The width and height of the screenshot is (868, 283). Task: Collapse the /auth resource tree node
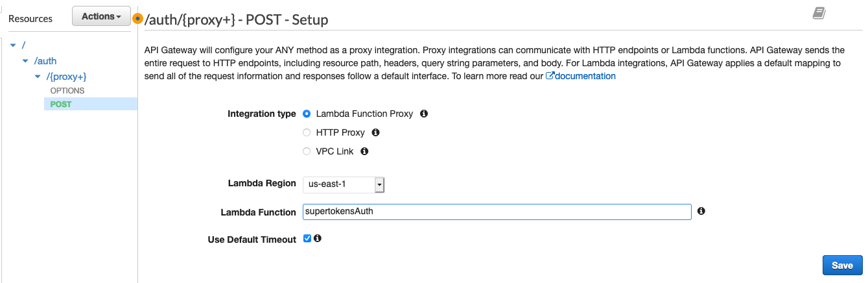click(x=25, y=61)
